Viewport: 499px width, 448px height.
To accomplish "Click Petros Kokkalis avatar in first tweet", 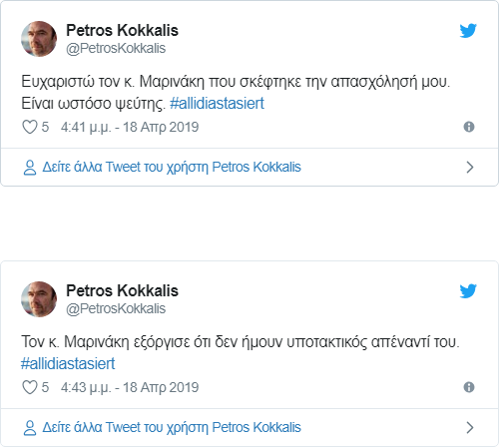I will pos(39,39).
